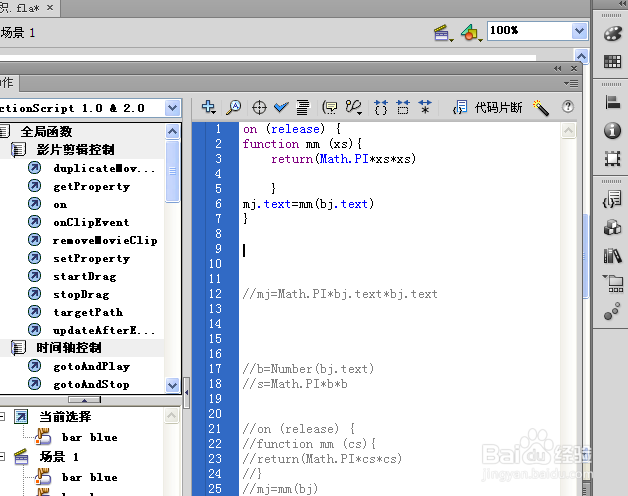This screenshot has width=628, height=496.
Task: Click the Insert target path crosshair icon
Action: (259, 107)
